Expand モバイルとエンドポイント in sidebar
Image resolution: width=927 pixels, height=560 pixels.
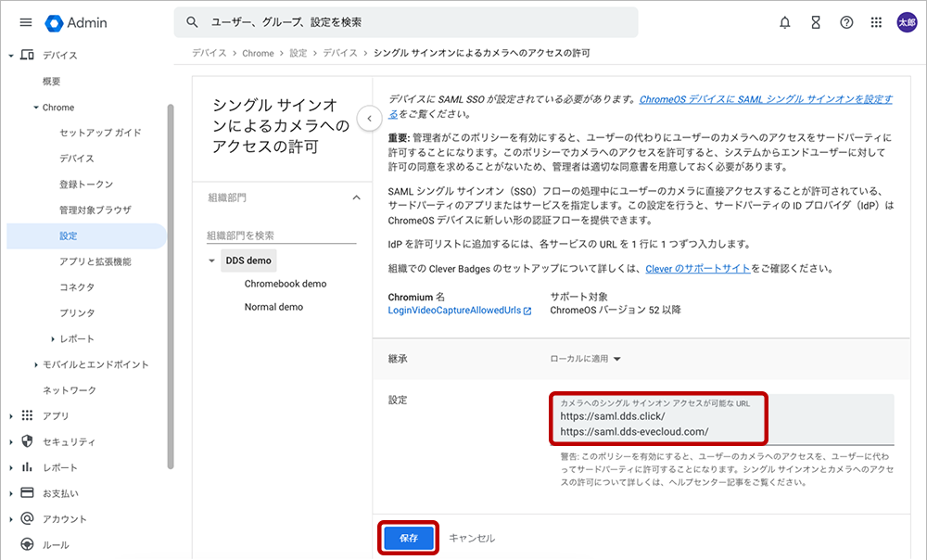36,364
